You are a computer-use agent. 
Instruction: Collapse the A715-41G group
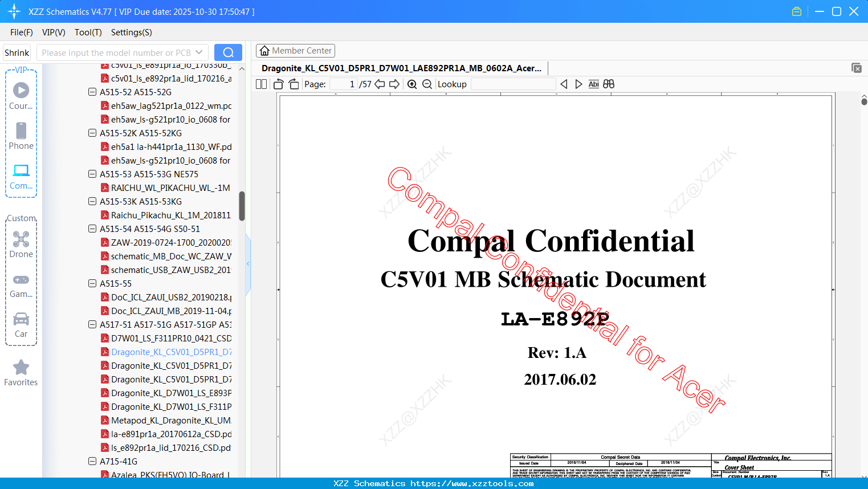pos(92,461)
